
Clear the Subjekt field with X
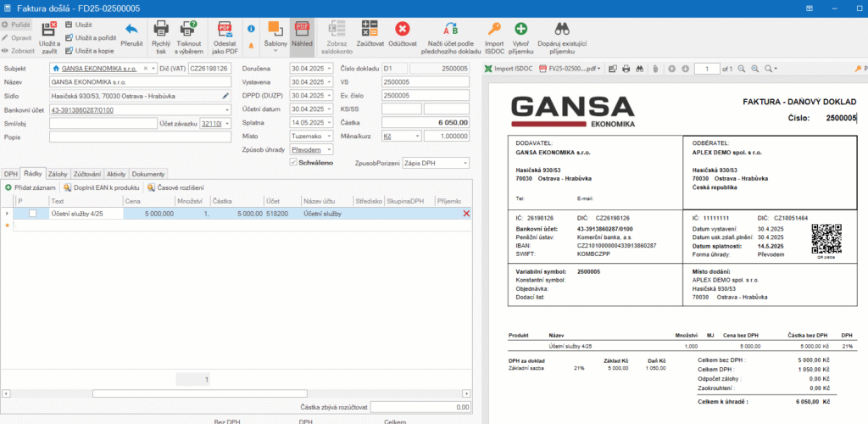pos(146,69)
